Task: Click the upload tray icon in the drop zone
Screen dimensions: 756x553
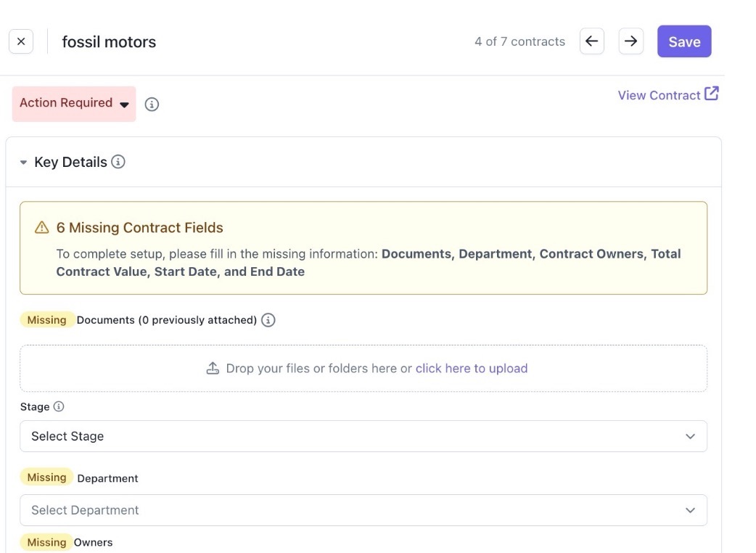Action: [x=213, y=369]
